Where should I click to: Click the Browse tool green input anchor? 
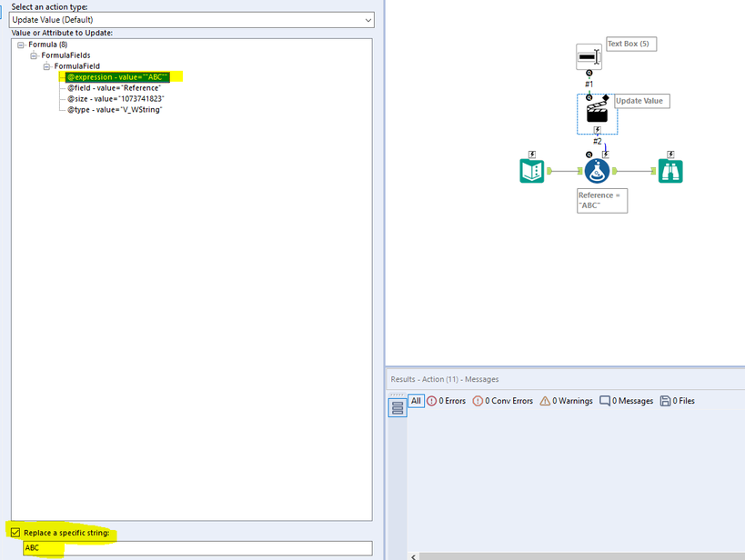653,171
